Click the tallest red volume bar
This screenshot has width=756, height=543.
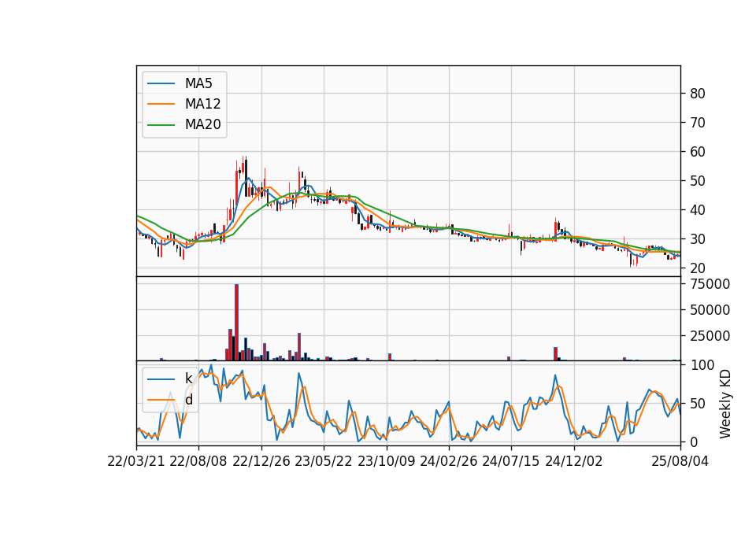237,323
